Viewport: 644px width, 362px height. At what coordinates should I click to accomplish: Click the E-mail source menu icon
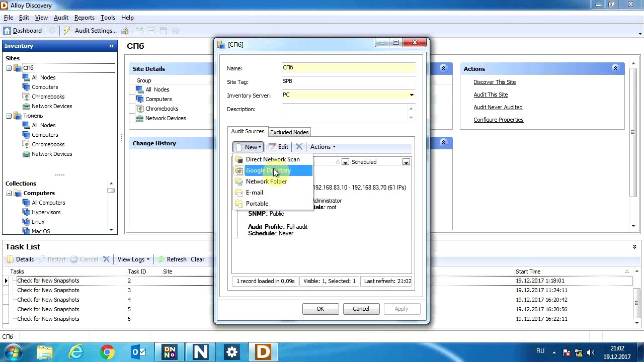coord(239,193)
